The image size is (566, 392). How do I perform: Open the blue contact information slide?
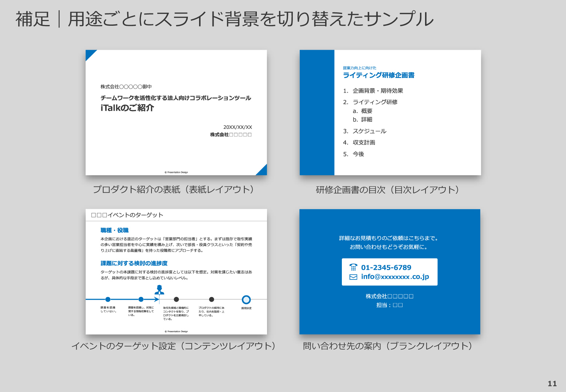click(x=390, y=271)
